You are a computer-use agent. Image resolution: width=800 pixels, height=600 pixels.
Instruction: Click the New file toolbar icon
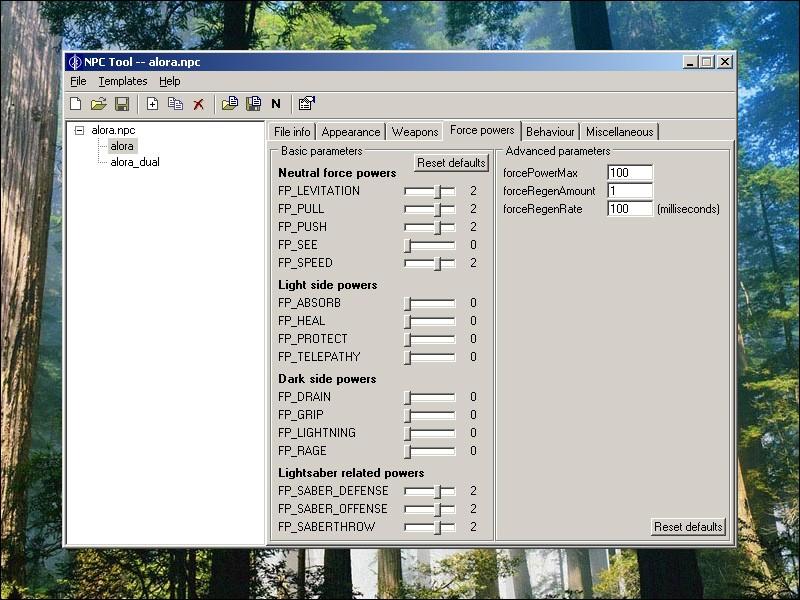pos(76,104)
